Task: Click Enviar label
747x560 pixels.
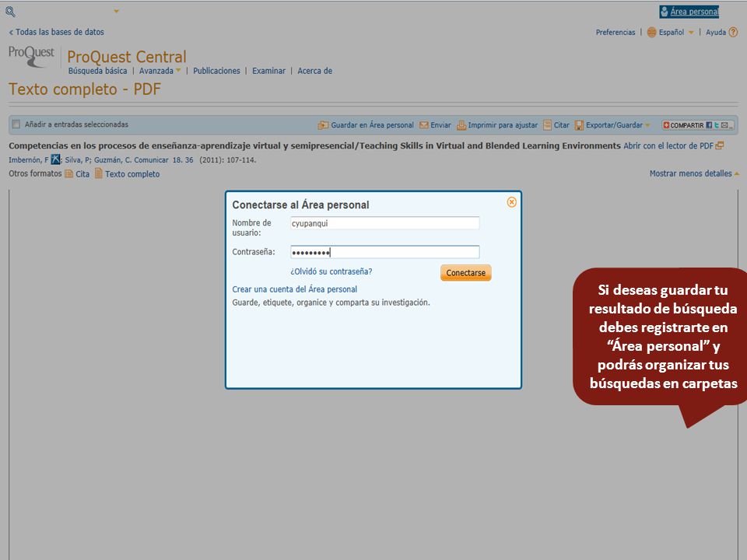Action: (x=440, y=125)
